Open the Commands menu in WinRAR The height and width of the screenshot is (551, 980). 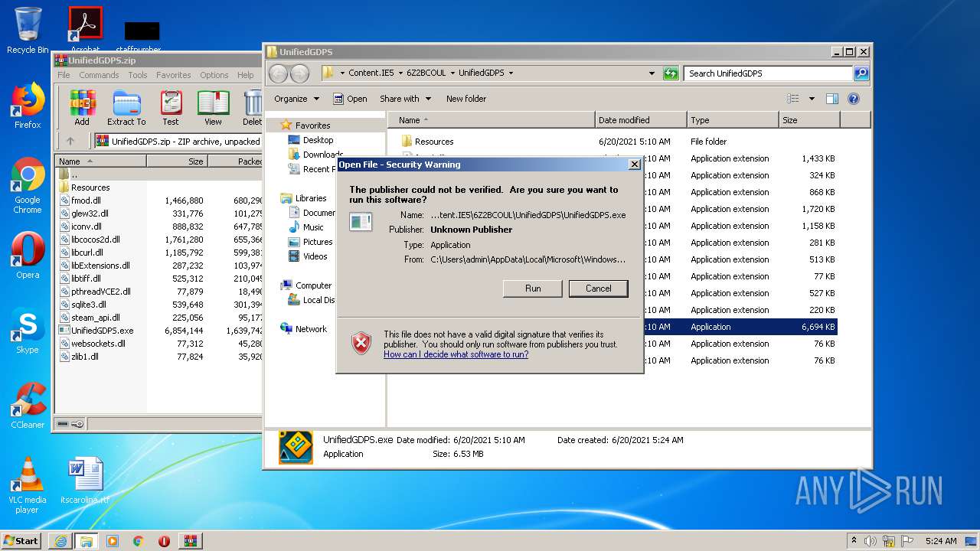click(99, 75)
